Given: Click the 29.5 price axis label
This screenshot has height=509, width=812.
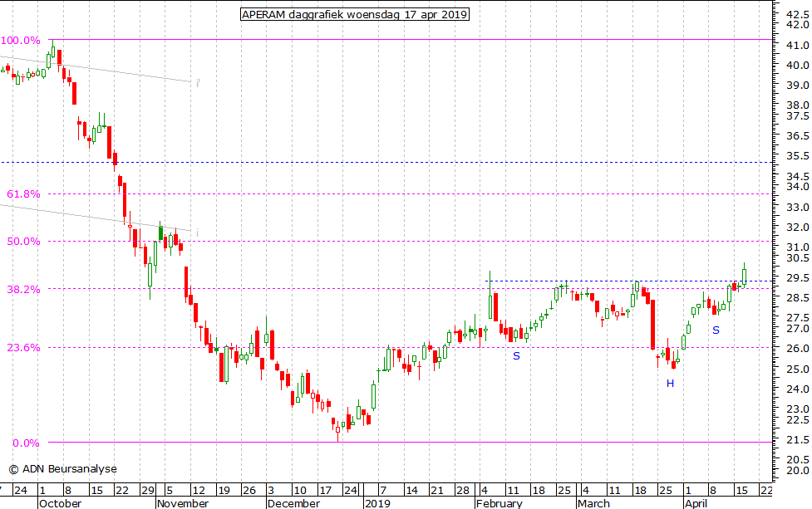Looking at the screenshot, I should coord(798,278).
